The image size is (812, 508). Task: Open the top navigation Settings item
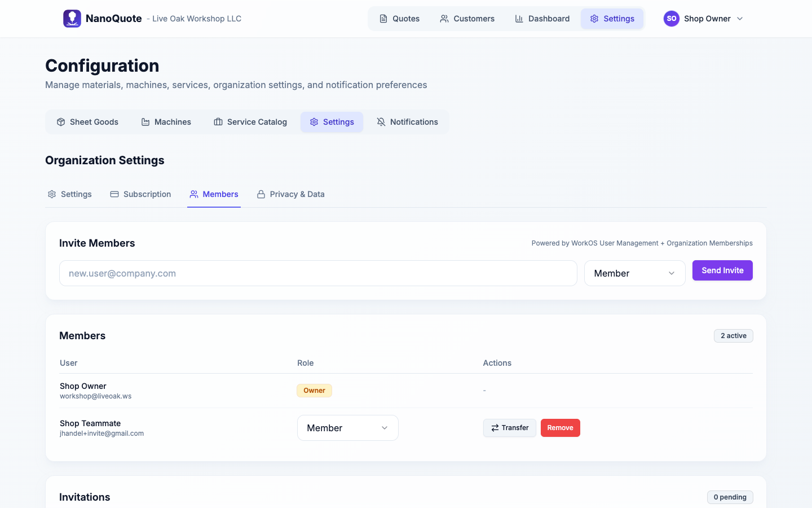click(x=612, y=19)
